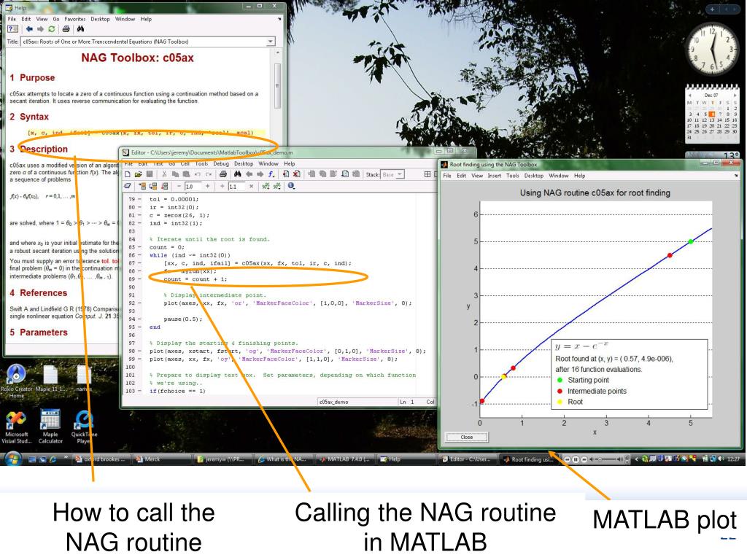Click the cell increment value field 1.0
Image resolution: width=747 pixels, height=560 pixels.
point(193,186)
